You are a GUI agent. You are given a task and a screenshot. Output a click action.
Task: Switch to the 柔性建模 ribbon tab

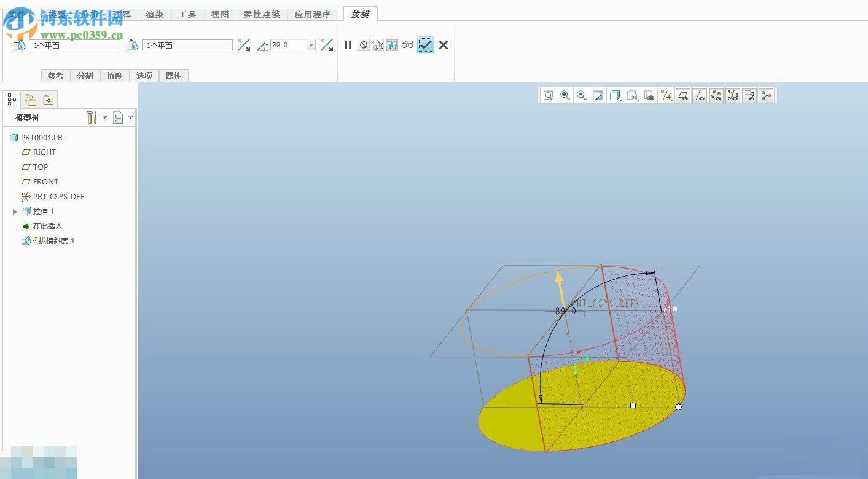[262, 14]
